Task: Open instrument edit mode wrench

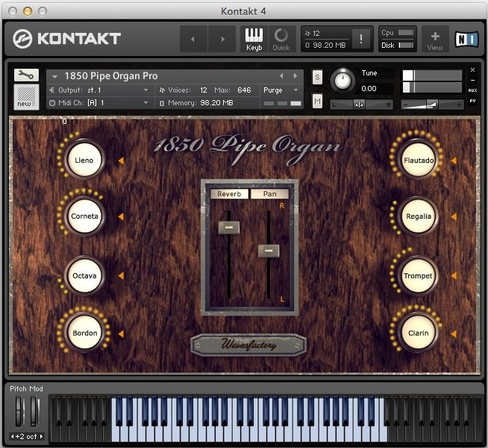Action: pyautogui.click(x=26, y=75)
